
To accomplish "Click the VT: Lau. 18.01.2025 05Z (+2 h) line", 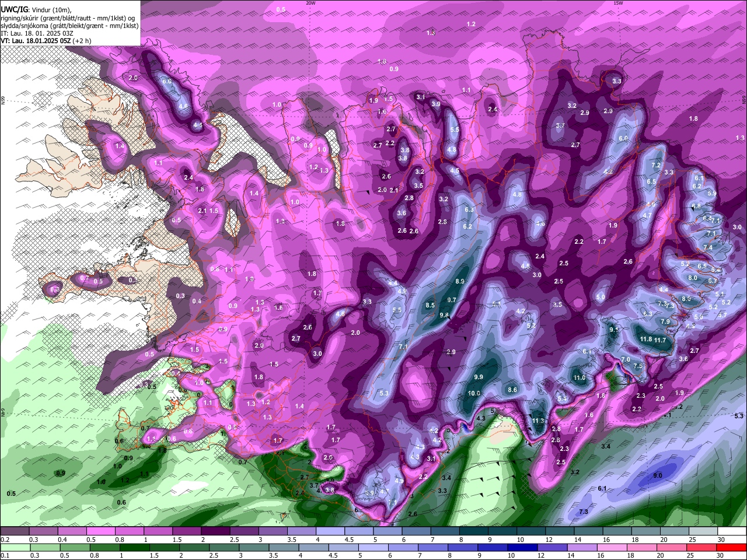I will point(46,41).
